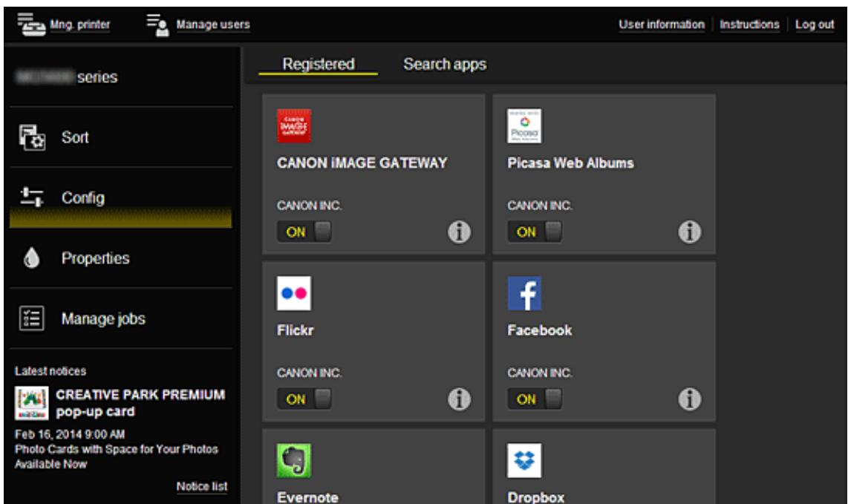Open Config in the sidebar
Image resolution: width=848 pixels, height=504 pixels.
(x=120, y=198)
